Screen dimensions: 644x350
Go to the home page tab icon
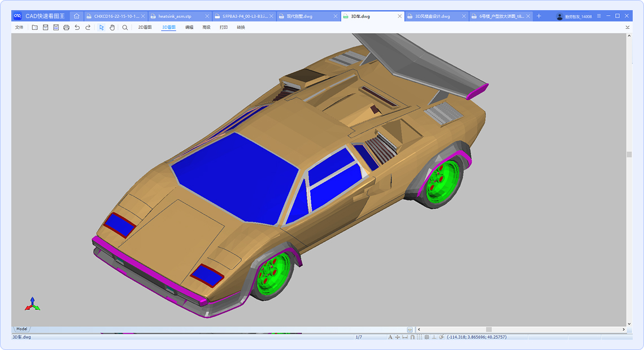[x=76, y=16]
